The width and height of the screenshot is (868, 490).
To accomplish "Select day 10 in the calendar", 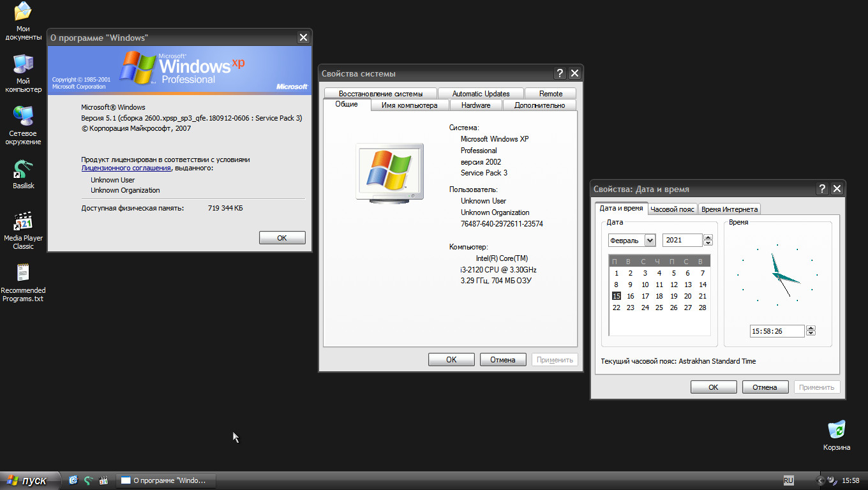I will click(x=645, y=285).
